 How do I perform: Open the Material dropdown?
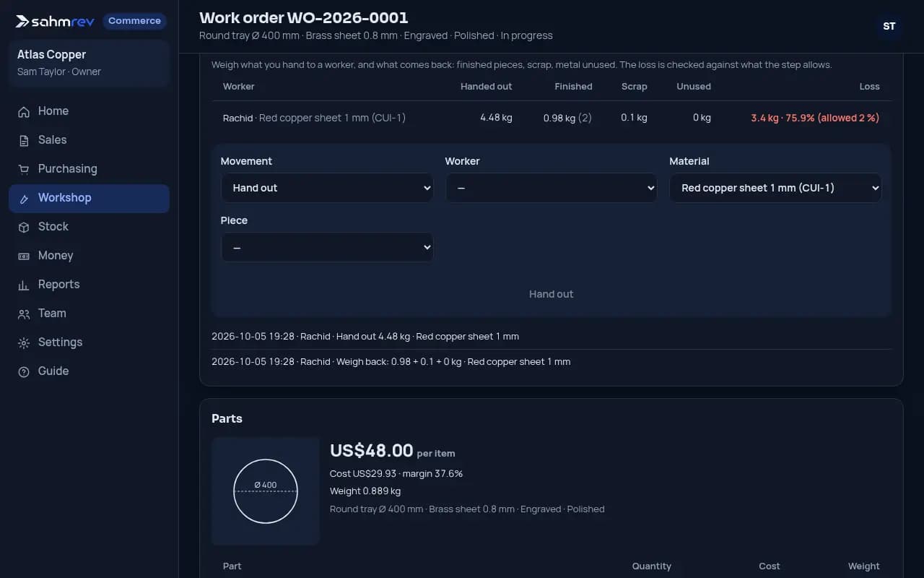tap(775, 188)
